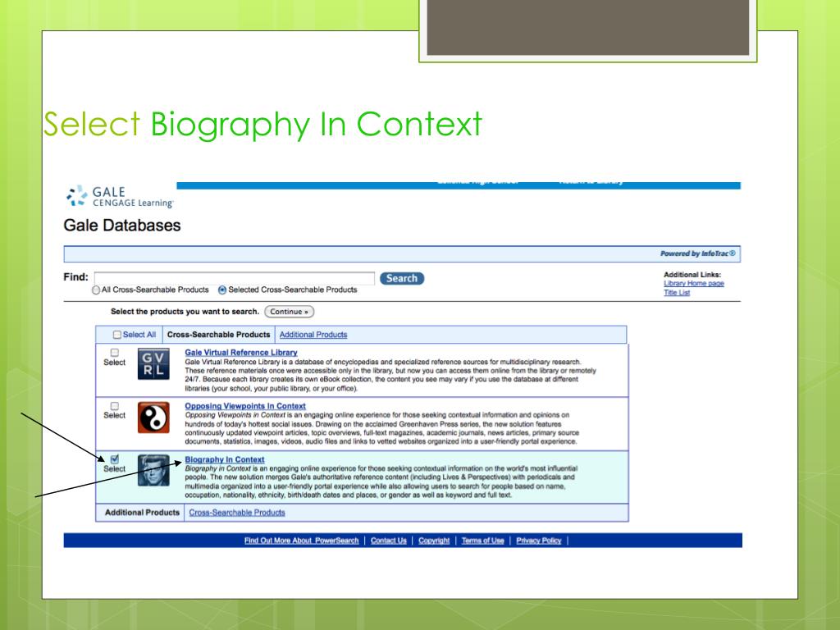
Task: Open the GVRL database icon
Action: pos(153,363)
